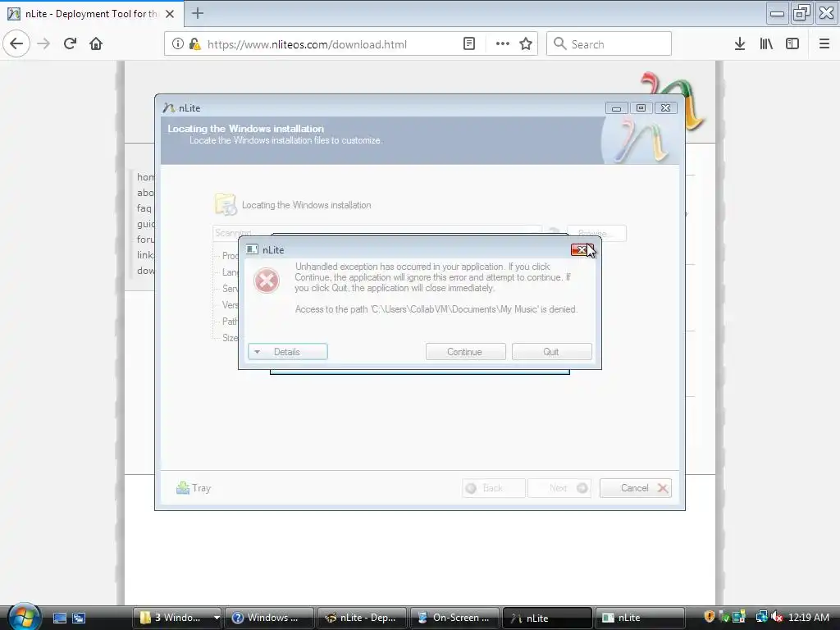
Task: Open the 3 Windows Explorer taskbar group
Action: 177,618
